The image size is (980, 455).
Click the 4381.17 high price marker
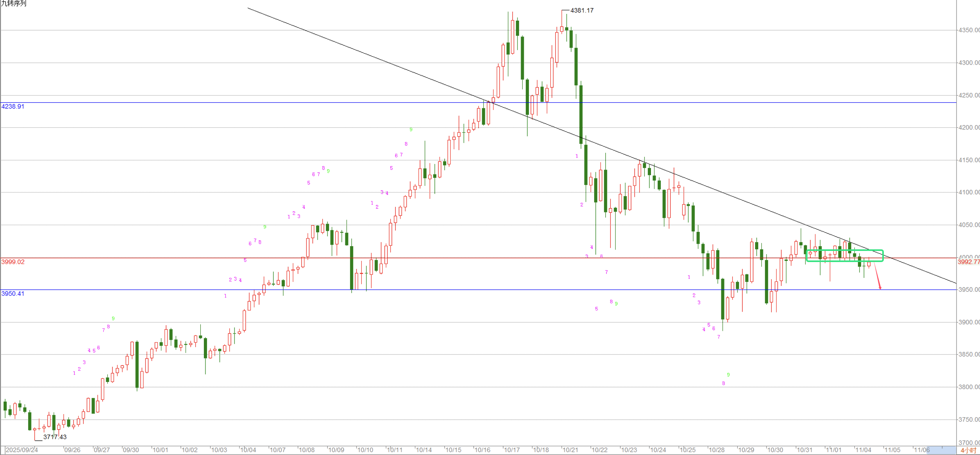(581, 11)
